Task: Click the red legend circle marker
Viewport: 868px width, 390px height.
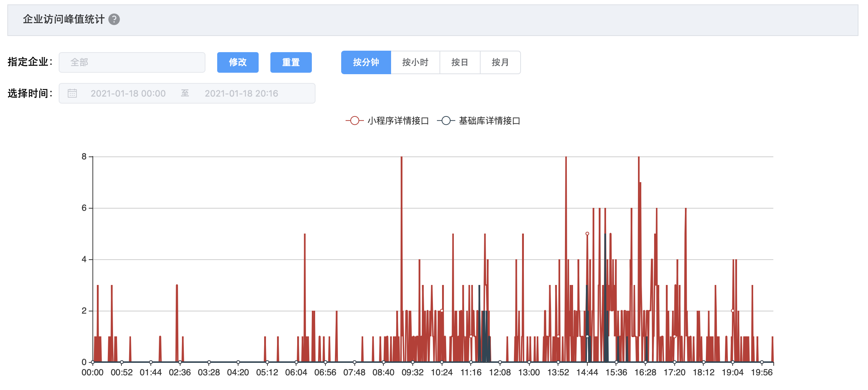Action: click(354, 120)
